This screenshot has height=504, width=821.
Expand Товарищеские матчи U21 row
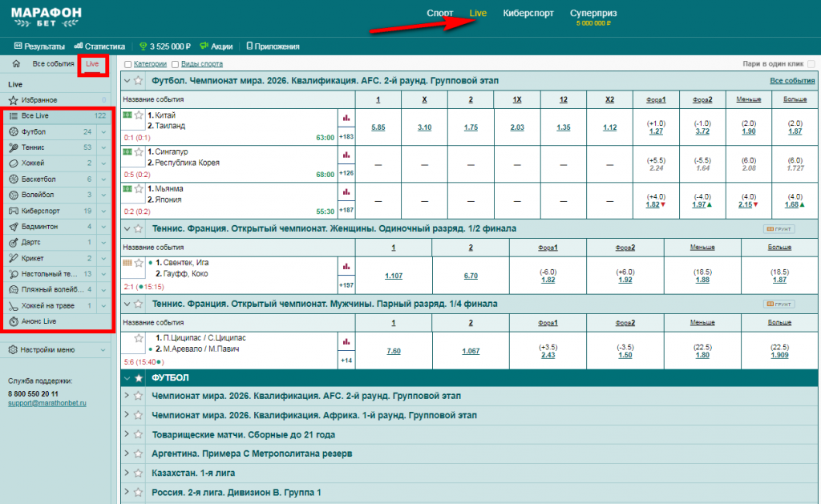tap(127, 434)
